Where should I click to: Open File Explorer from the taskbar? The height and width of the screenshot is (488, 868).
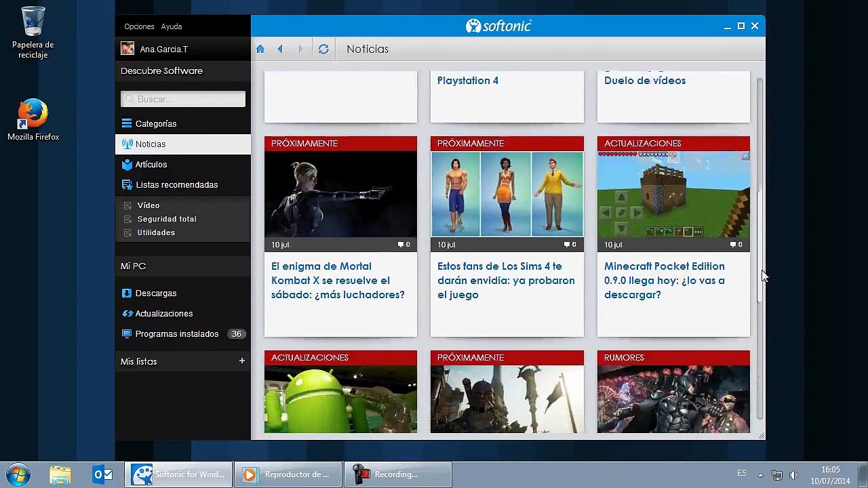(x=60, y=474)
